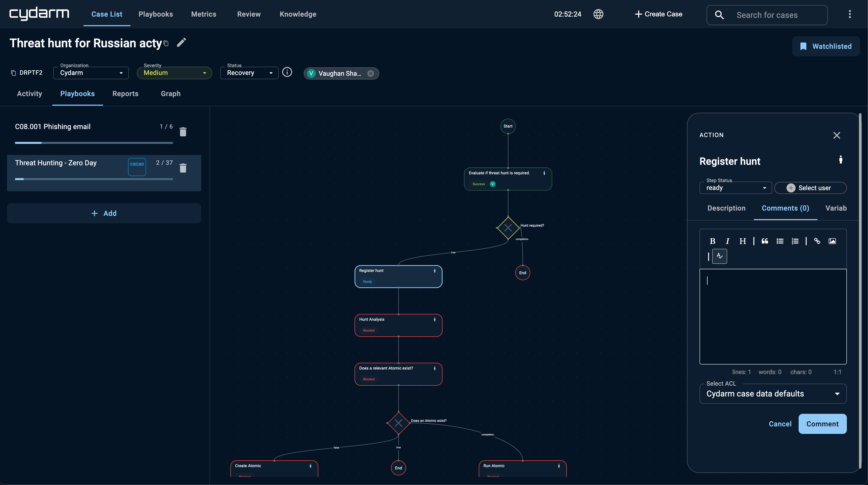Open the Severity Medium dropdown
This screenshot has height=485, width=868.
click(x=174, y=73)
